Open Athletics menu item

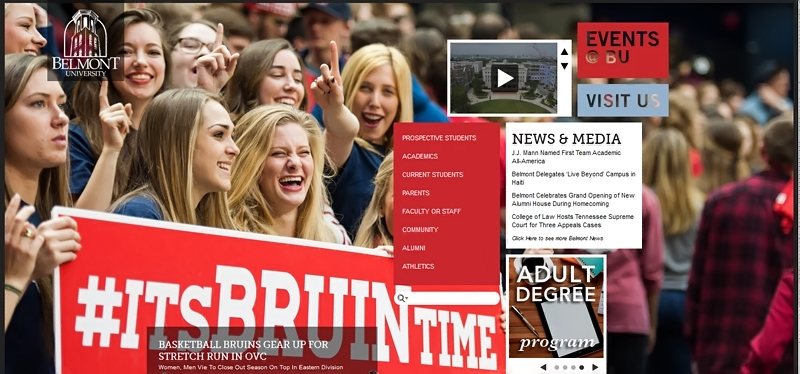pos(418,266)
